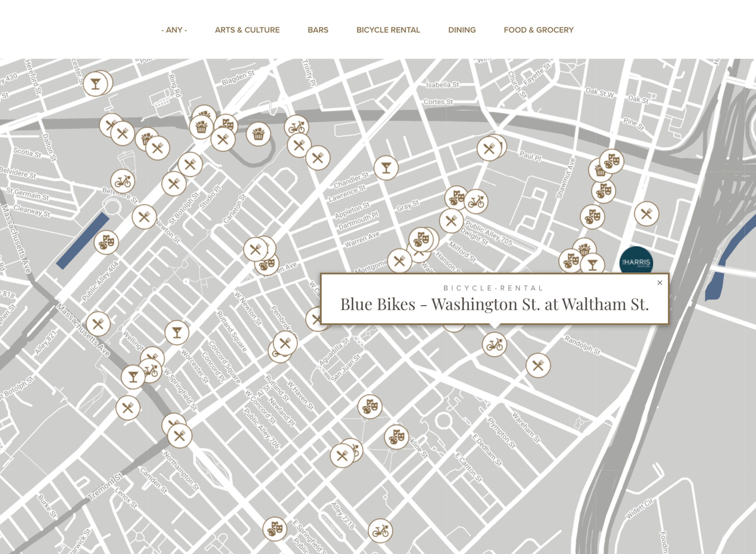The height and width of the screenshot is (554, 756).
Task: Select arts marker left of Gray St bike
Action: point(456,198)
